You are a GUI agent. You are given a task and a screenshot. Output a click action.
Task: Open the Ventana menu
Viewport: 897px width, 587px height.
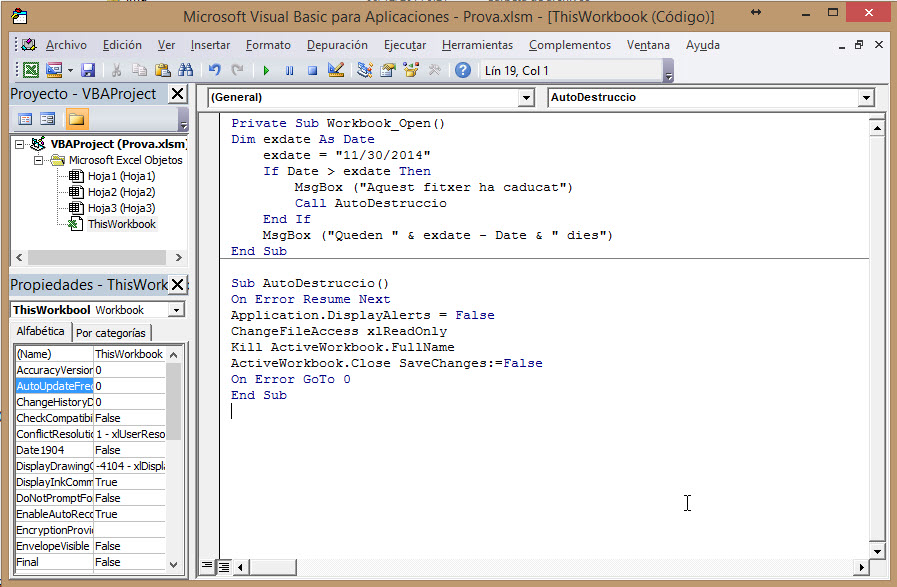[x=648, y=45]
